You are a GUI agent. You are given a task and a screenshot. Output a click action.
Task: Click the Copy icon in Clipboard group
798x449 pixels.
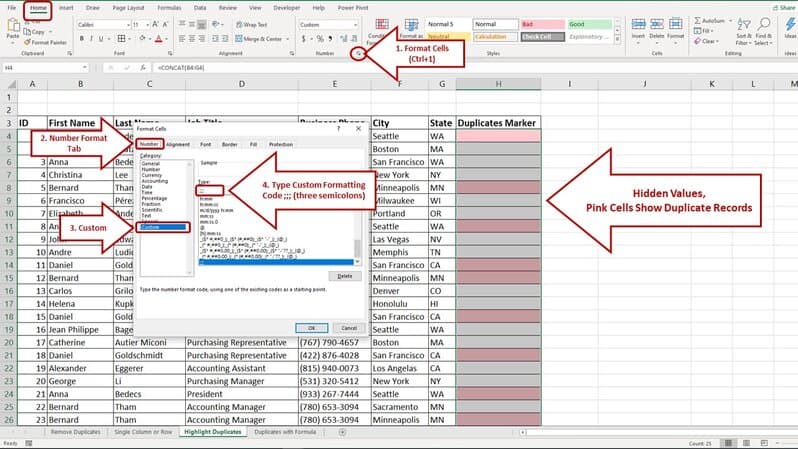point(27,32)
